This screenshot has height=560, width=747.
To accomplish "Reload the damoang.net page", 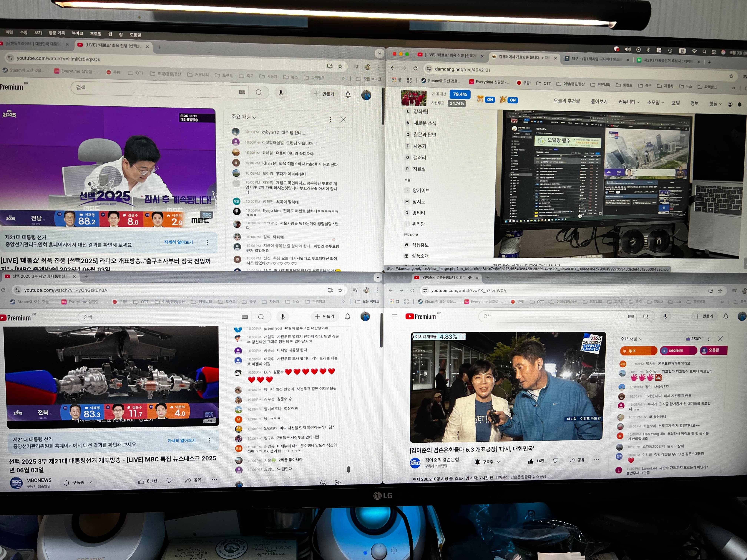I will [415, 68].
